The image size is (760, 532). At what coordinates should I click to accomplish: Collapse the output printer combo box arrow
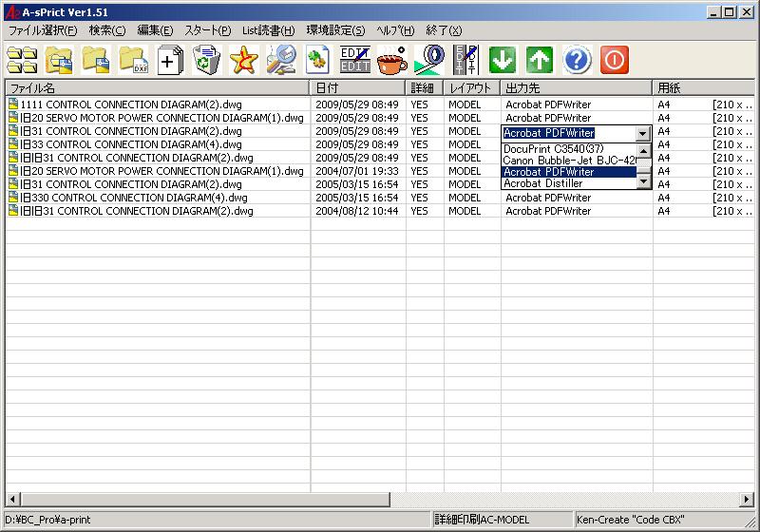643,134
